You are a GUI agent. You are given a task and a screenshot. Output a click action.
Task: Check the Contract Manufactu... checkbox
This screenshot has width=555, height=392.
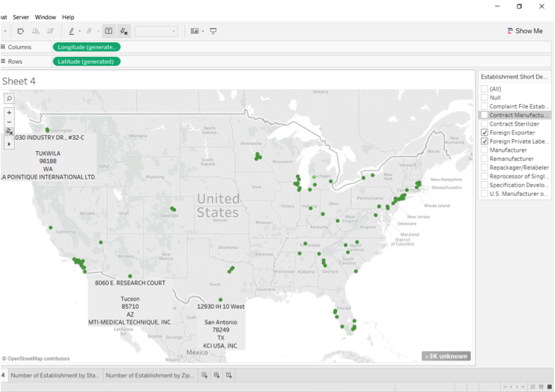tap(485, 115)
